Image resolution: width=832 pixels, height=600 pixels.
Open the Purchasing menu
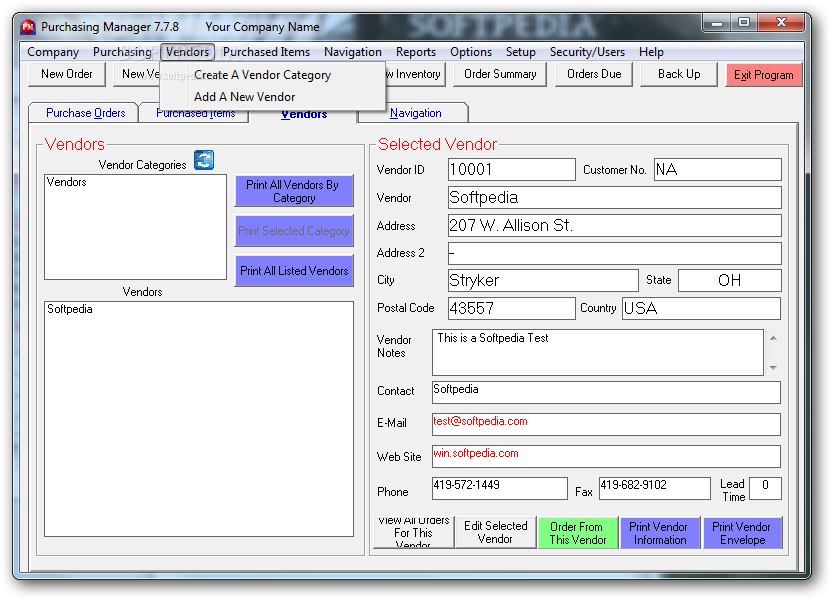pyautogui.click(x=122, y=52)
